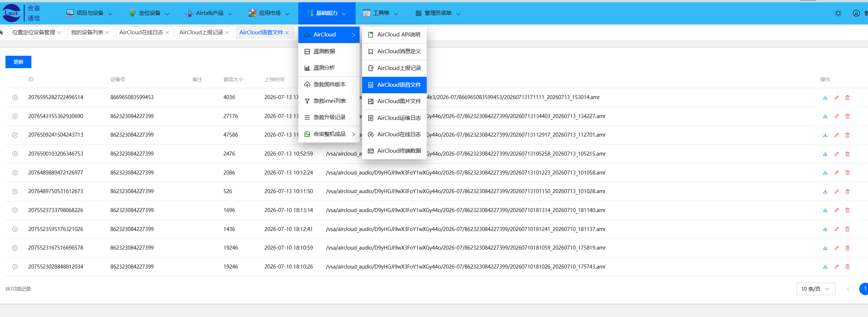Close the 我的设备列表 tab
This screenshot has width=868, height=317.
coord(107,33)
